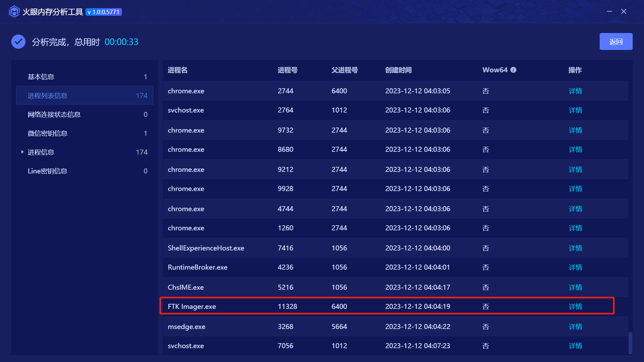
Task: Click the 进程名 column header
Action: click(178, 70)
